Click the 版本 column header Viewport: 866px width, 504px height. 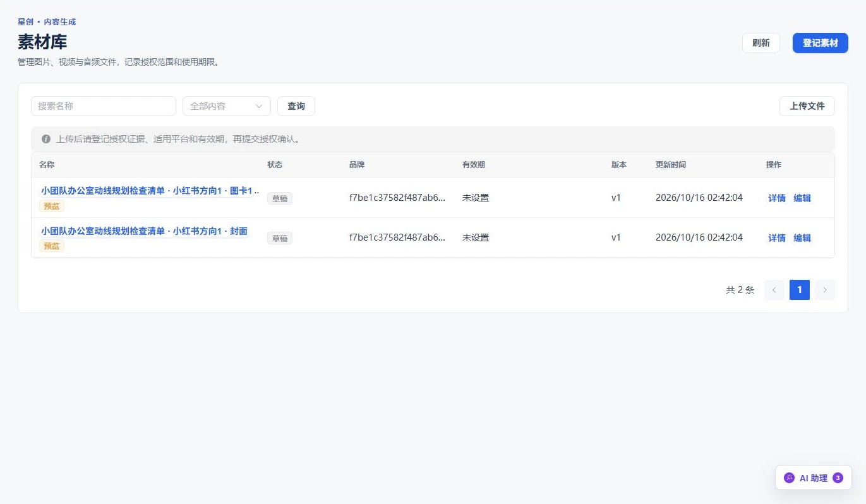coord(619,165)
